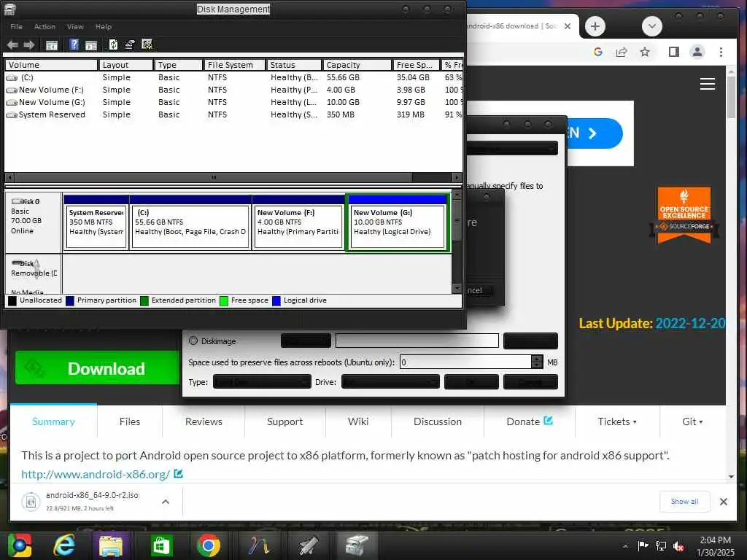
Task: Expand the Tickets dropdown tab
Action: point(617,421)
